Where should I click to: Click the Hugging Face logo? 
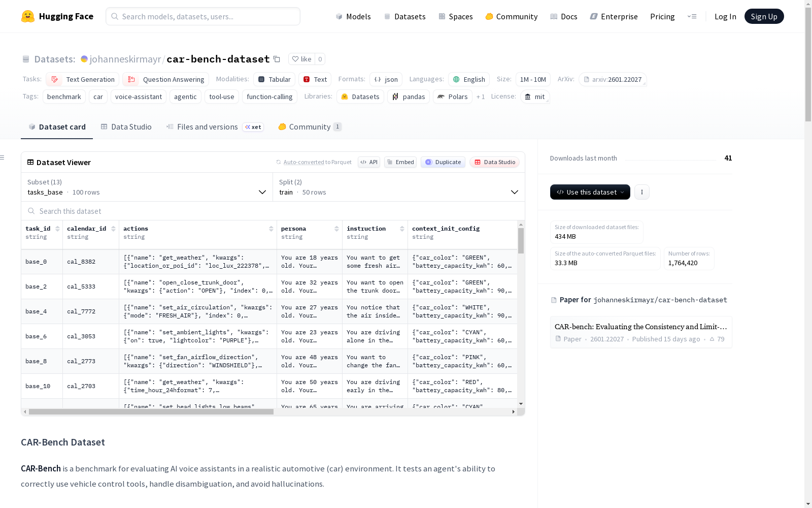coord(57,16)
